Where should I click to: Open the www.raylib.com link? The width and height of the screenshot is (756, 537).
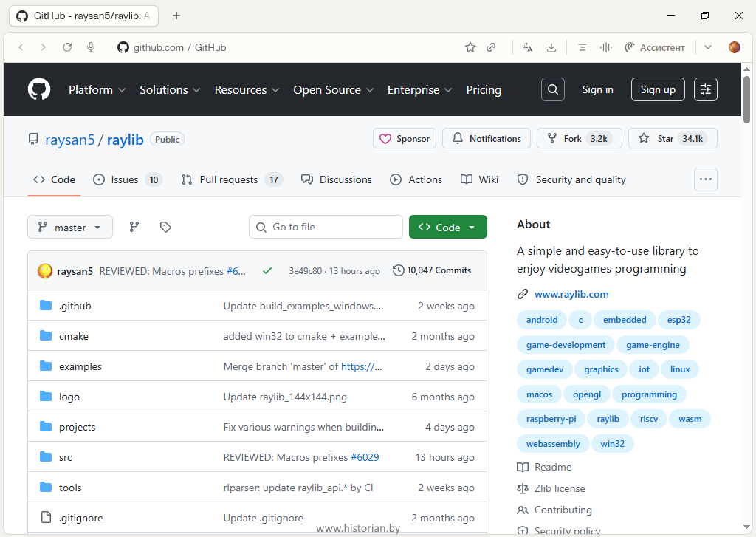571,294
